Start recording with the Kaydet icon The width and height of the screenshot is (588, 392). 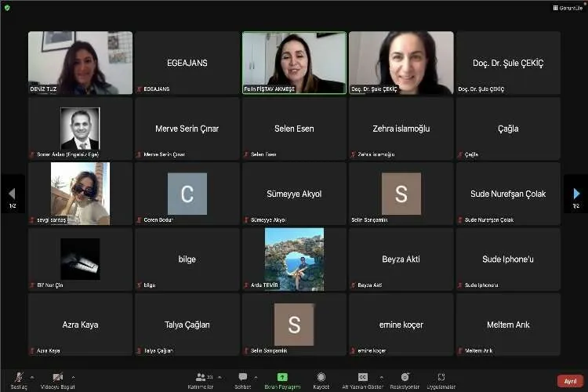[321, 379]
